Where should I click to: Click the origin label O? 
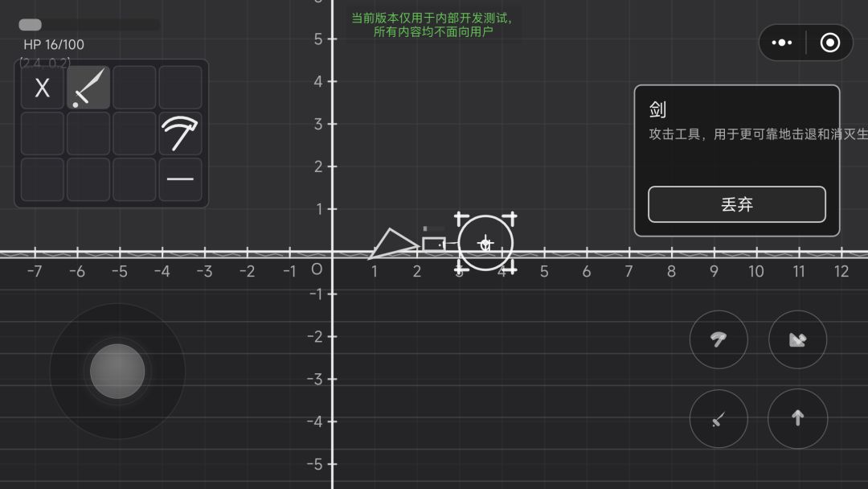point(317,269)
